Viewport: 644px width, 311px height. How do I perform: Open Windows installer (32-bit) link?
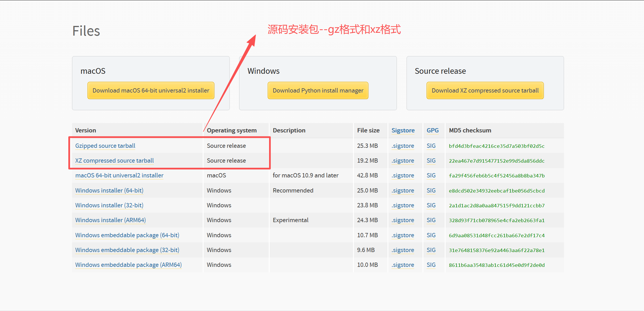point(109,205)
